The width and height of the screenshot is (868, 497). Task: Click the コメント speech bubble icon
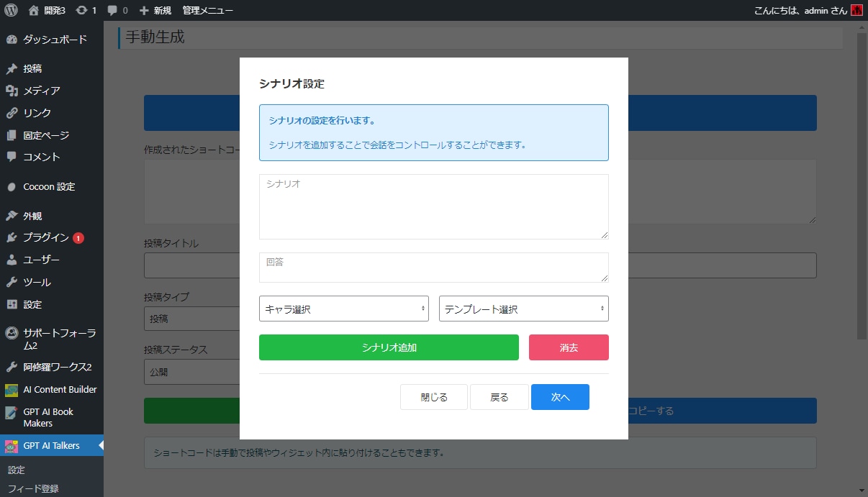(x=12, y=157)
